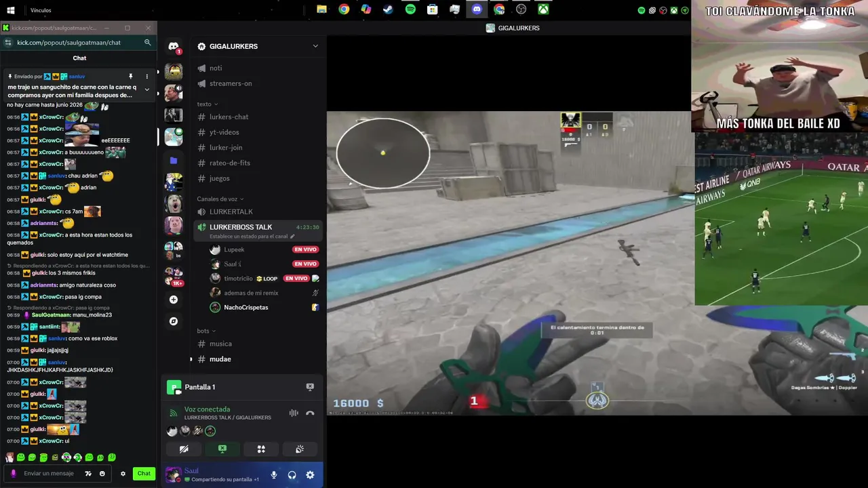The image size is (868, 488).
Task: Collapse the bots channel category
Action: [206, 331]
